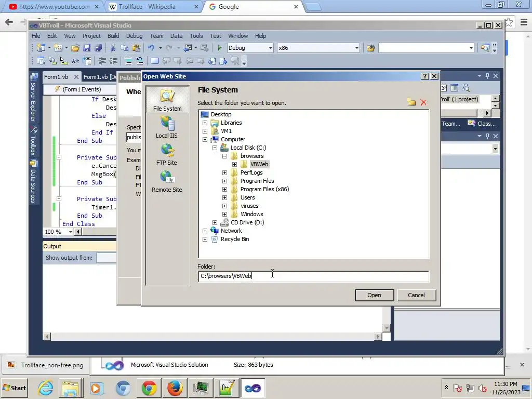This screenshot has width=532, height=399.
Task: Expand the VBWeb folder node
Action: pos(234,164)
